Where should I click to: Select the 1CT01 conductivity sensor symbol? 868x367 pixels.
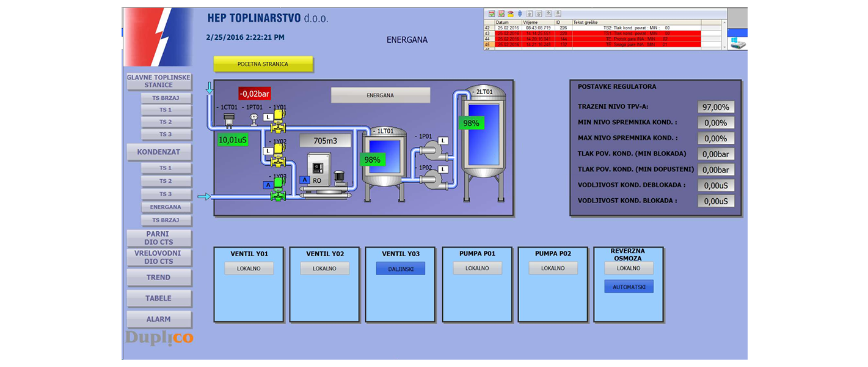pyautogui.click(x=229, y=120)
